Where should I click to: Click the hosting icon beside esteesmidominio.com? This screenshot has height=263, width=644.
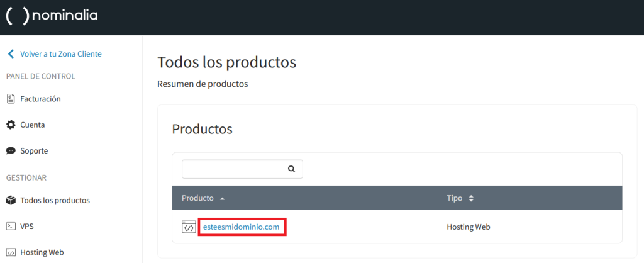tap(189, 227)
